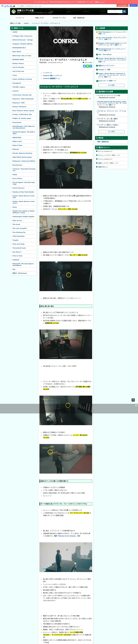Open Control 攻略 トップページ link
The height and width of the screenshot is (644, 138).
[52, 75]
